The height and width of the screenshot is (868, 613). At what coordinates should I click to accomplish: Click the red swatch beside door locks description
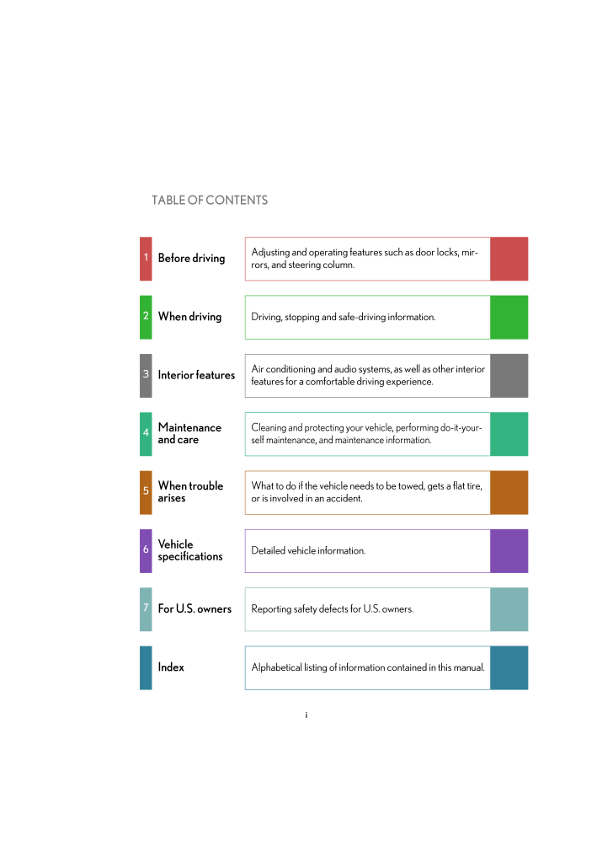(x=509, y=259)
